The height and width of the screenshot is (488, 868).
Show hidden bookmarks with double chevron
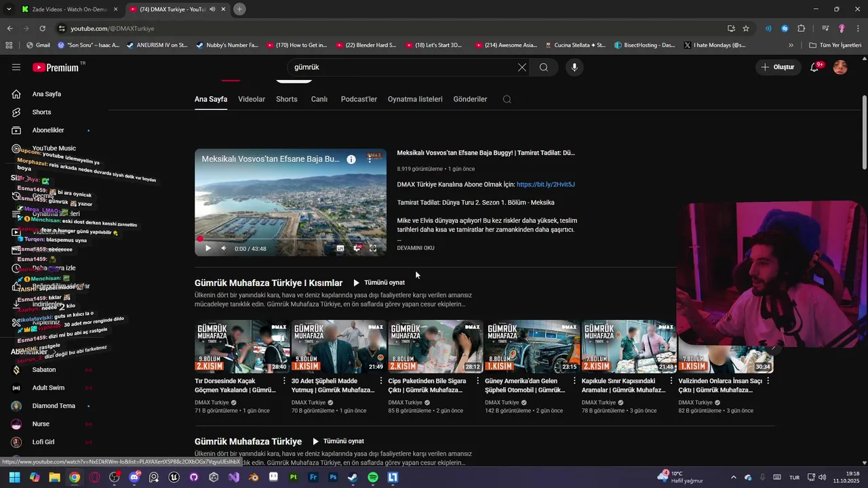coord(791,45)
